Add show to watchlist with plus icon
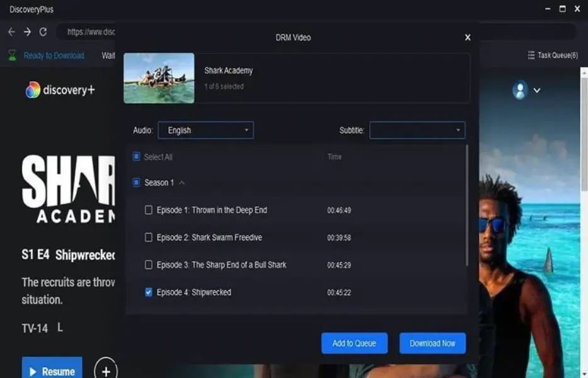588x378 pixels. point(106,371)
